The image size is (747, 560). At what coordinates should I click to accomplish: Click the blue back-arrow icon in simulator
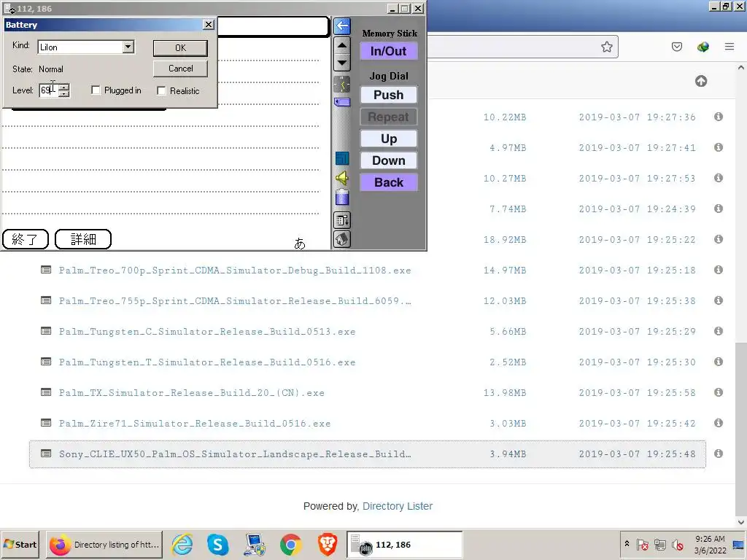coord(342,26)
